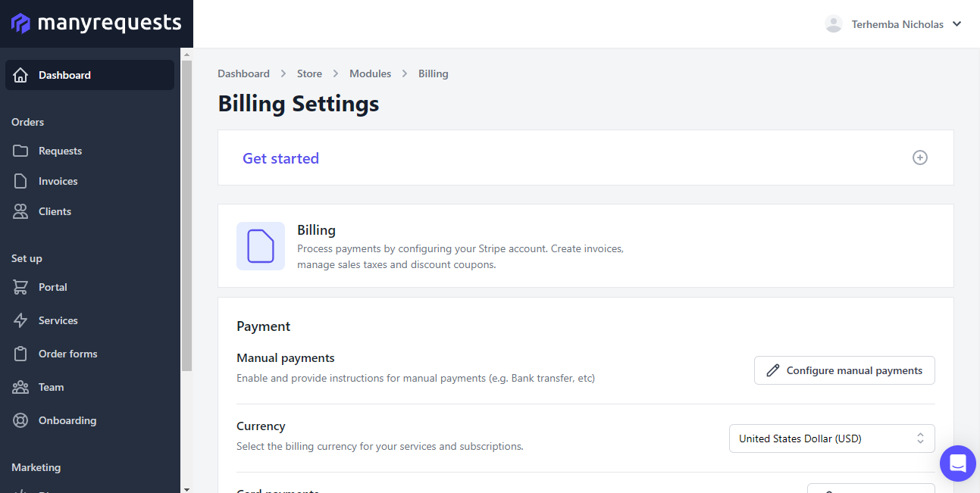Expand the Get started section with the plus
This screenshot has width=980, height=493.
pyautogui.click(x=919, y=158)
